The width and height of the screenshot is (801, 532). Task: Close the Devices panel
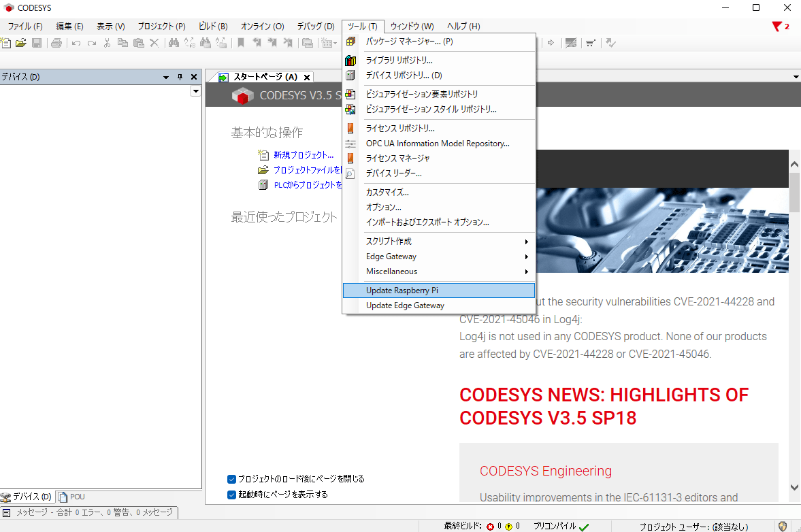tap(194, 77)
